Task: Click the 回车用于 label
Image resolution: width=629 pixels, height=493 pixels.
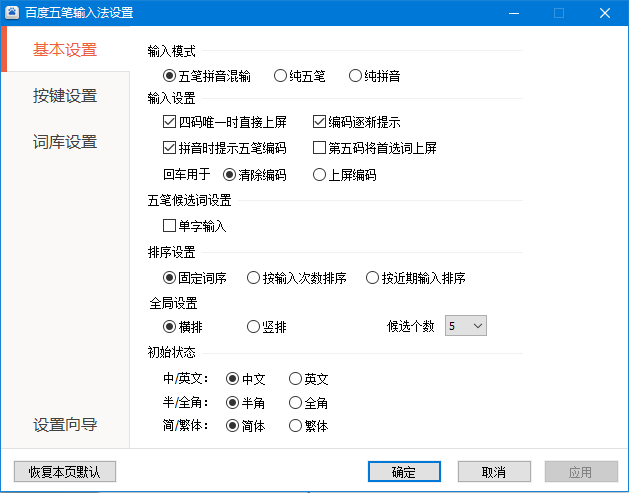Action: 187,174
